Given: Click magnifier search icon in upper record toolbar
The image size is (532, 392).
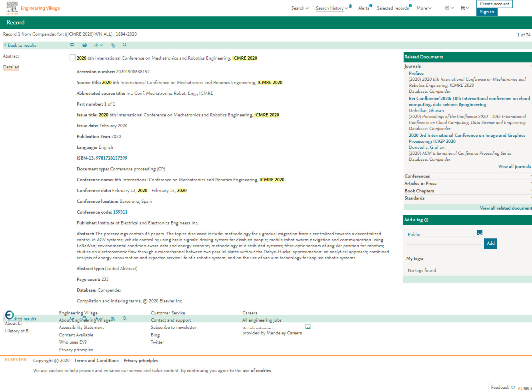Looking at the screenshot, I should (x=125, y=45).
